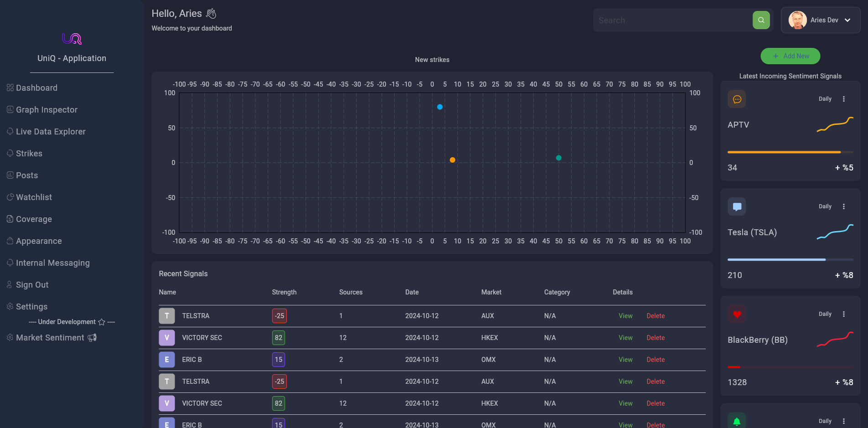Click the Daily label on the APTV card
Viewport: 868px width, 428px height.
(825, 99)
